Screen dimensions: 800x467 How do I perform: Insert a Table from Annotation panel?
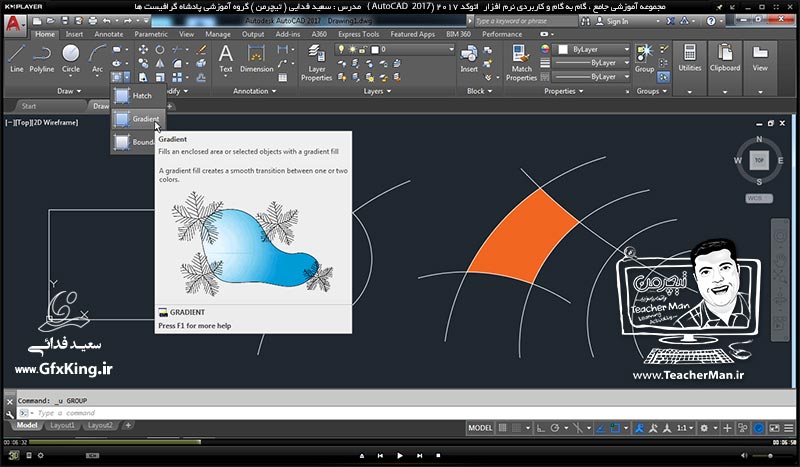point(282,78)
